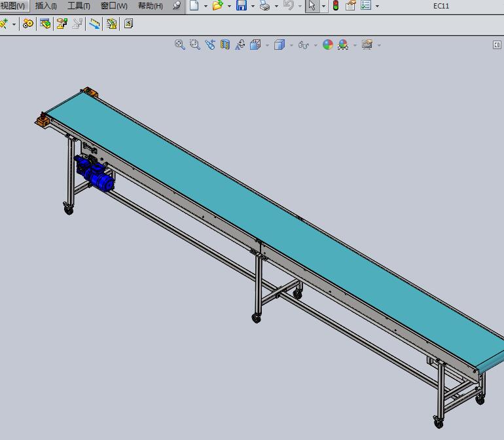Click the Undo arrow icon
Viewport: 504px width, 440px height.
click(x=289, y=5)
